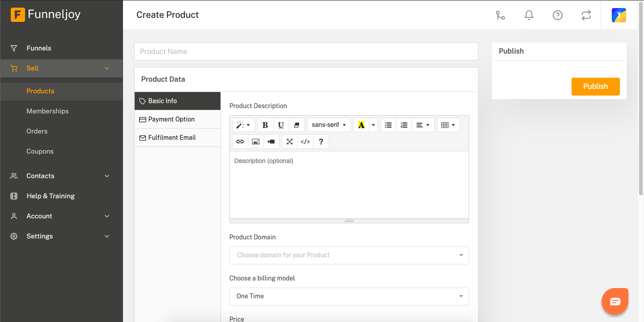The image size is (644, 322).
Task: Click the sync arrows icon in header
Action: 586,15
